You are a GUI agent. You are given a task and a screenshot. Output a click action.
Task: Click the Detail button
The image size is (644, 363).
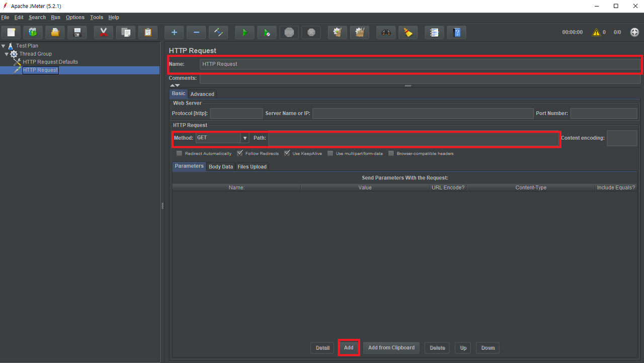(x=323, y=347)
